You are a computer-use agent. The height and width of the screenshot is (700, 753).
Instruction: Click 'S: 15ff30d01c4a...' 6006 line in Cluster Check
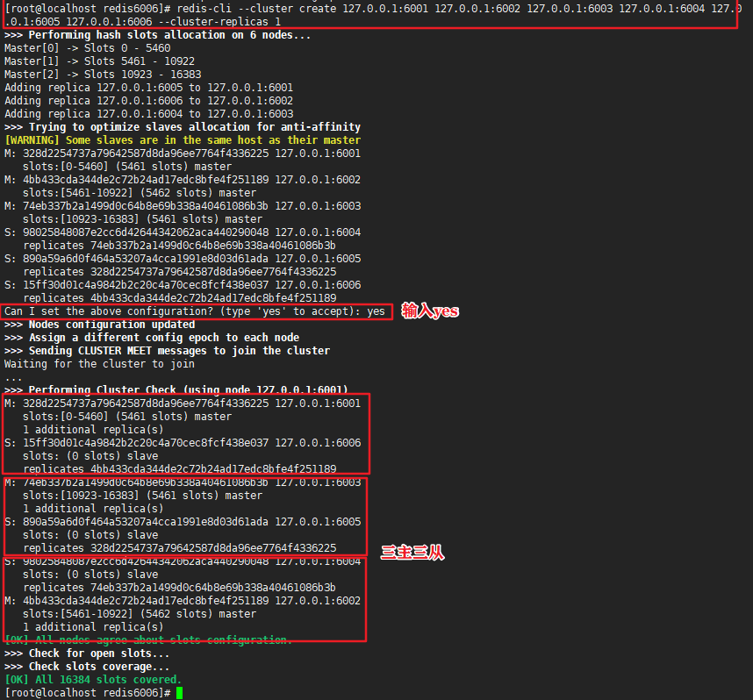click(x=183, y=443)
